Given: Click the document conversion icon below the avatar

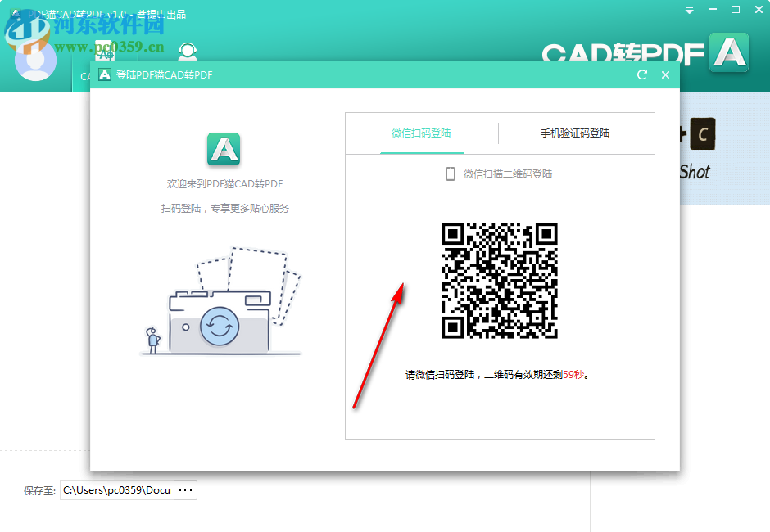Looking at the screenshot, I should (105, 52).
